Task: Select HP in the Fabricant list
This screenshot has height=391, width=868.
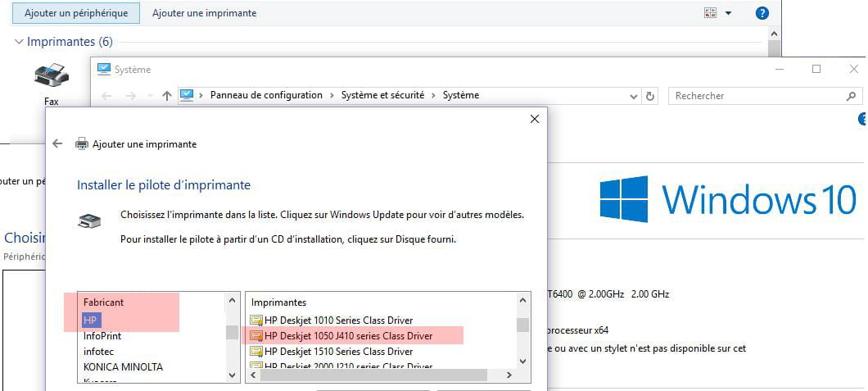Action: point(92,321)
